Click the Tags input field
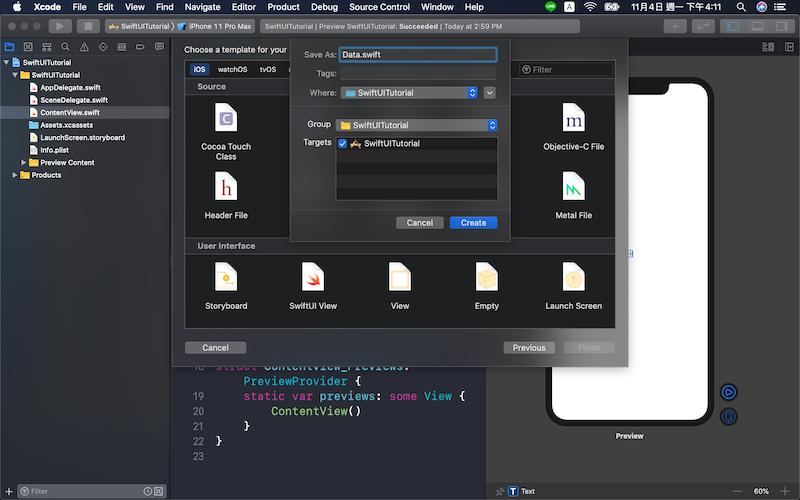 pos(418,73)
